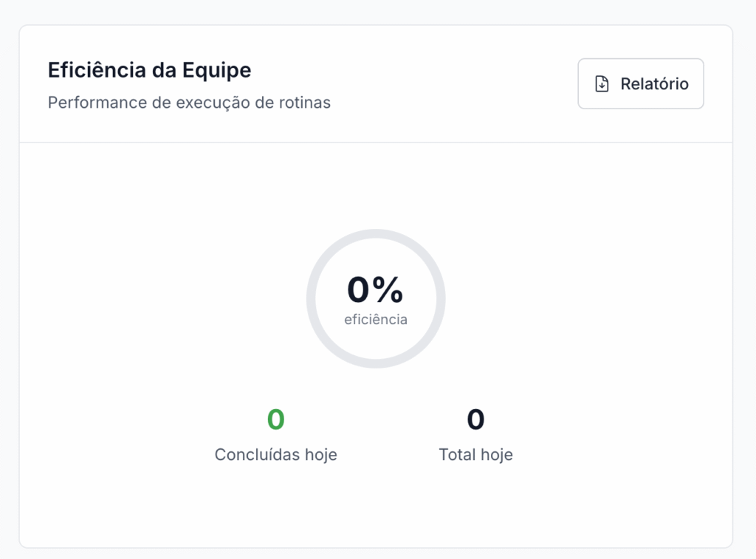Select the 0% efficiency value
756x559 pixels.
point(375,290)
